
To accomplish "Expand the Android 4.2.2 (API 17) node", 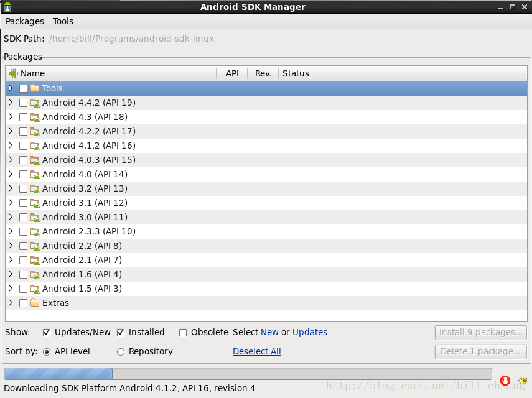I will (11, 131).
